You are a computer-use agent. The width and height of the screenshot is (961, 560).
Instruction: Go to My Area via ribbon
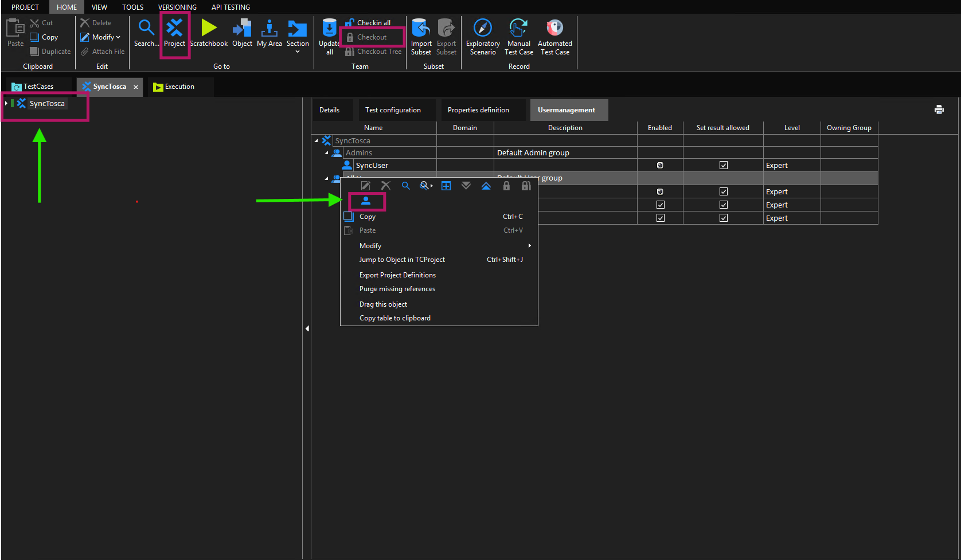tap(269, 33)
